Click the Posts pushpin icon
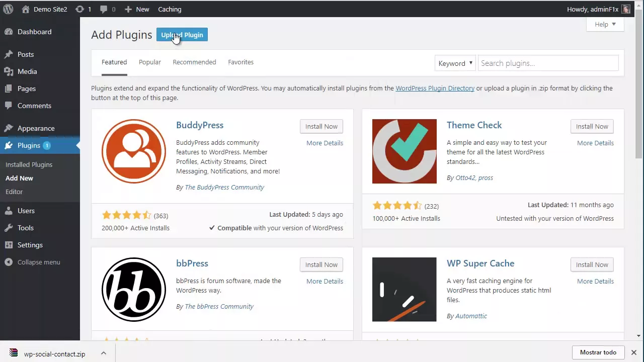 (9, 54)
